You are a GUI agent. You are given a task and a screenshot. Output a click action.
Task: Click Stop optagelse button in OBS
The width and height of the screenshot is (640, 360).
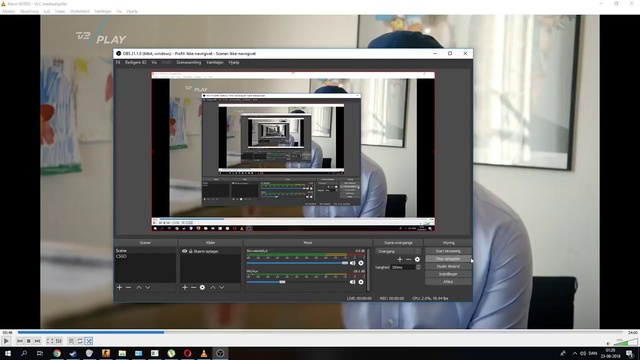(448, 259)
